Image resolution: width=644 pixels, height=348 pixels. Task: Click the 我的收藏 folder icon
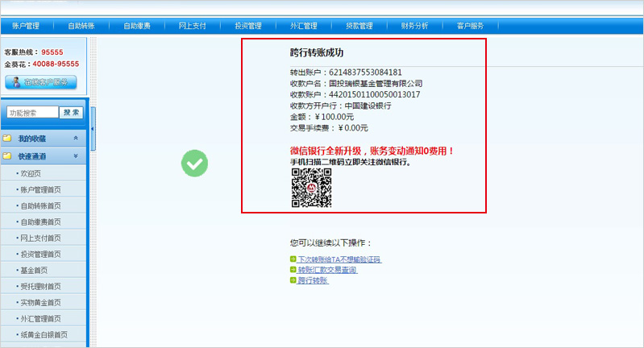coord(7,139)
